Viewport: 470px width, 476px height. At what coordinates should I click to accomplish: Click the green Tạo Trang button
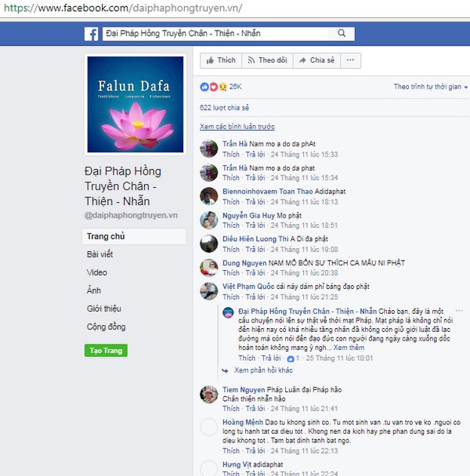point(106,351)
